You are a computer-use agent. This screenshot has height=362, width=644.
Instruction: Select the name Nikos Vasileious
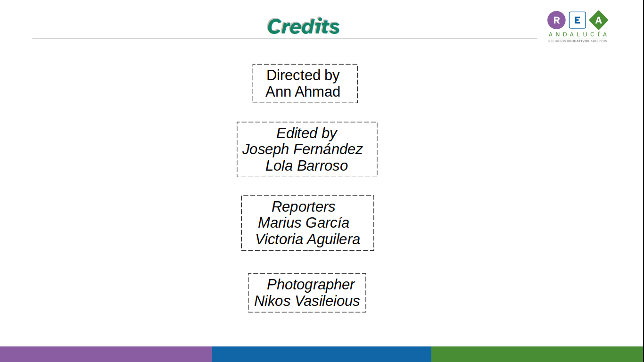(x=307, y=301)
